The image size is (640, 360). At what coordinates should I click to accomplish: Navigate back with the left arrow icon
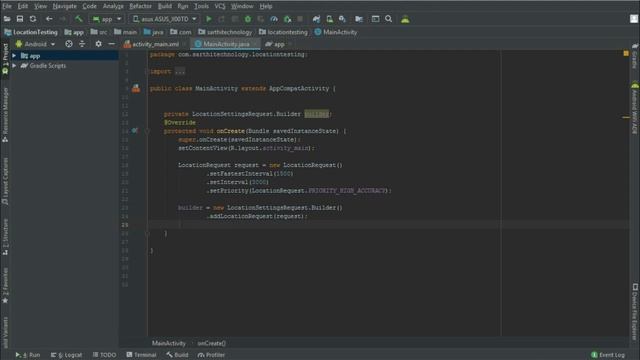point(49,19)
